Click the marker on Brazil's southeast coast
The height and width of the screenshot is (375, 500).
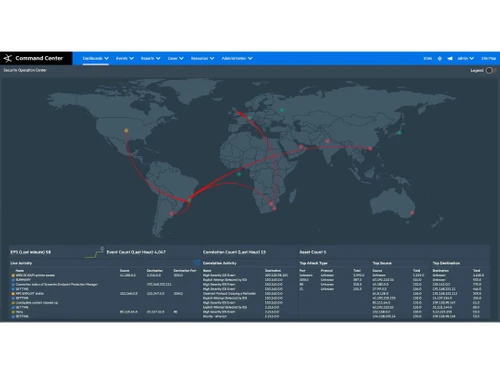189,200
